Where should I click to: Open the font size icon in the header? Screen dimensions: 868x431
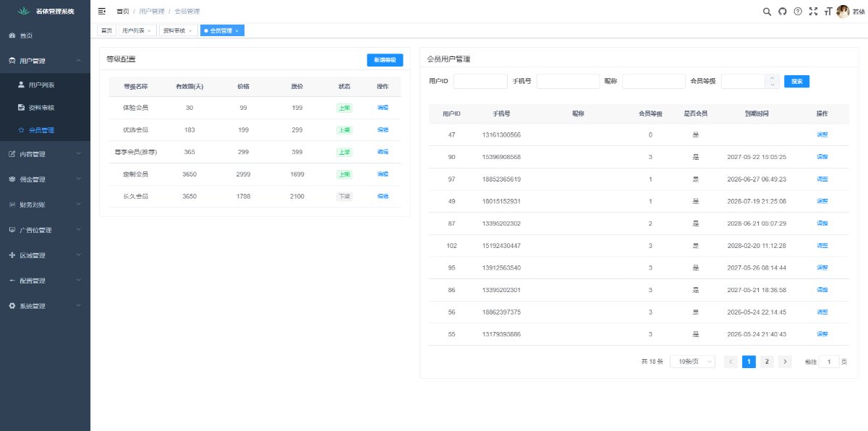pyautogui.click(x=827, y=11)
